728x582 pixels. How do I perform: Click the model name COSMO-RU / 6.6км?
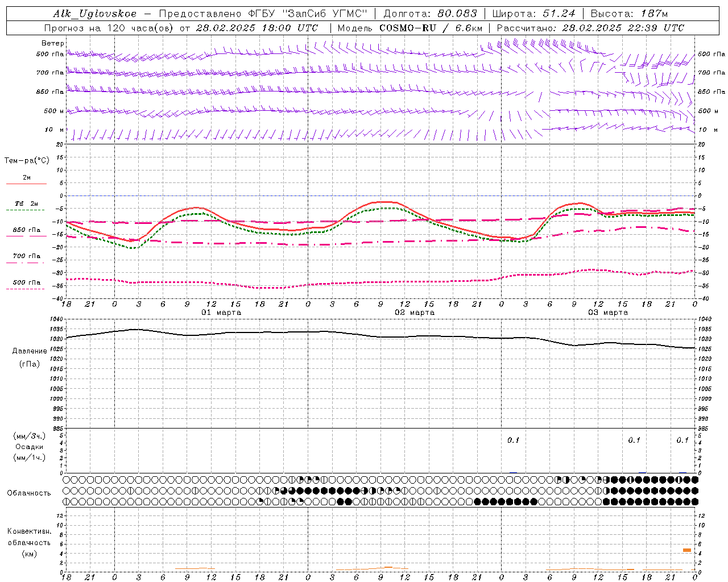coord(431,28)
